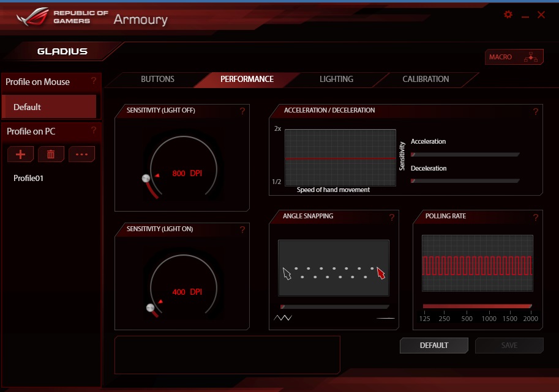Switch to the BUTTONS tab
The width and height of the screenshot is (559, 392).
pyautogui.click(x=157, y=79)
